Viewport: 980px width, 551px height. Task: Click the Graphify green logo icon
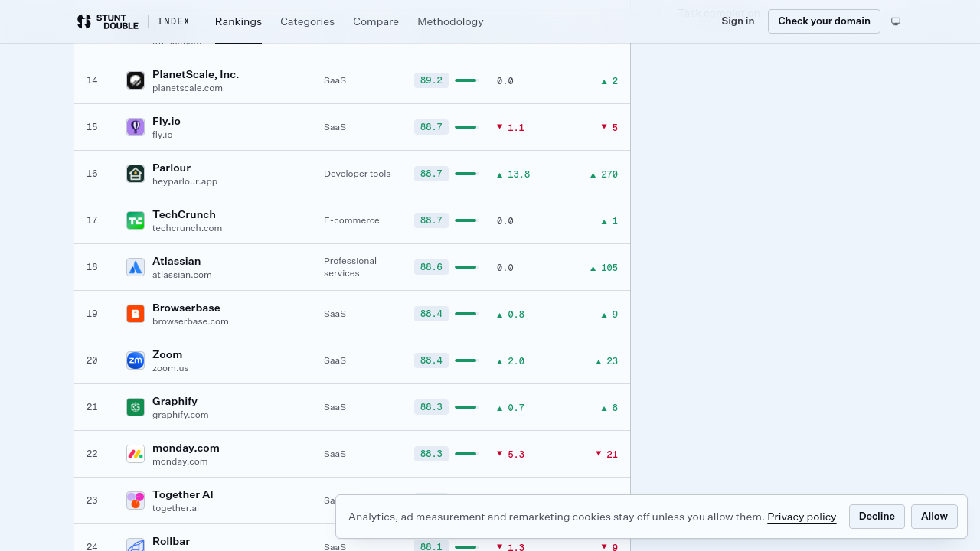[x=136, y=407]
